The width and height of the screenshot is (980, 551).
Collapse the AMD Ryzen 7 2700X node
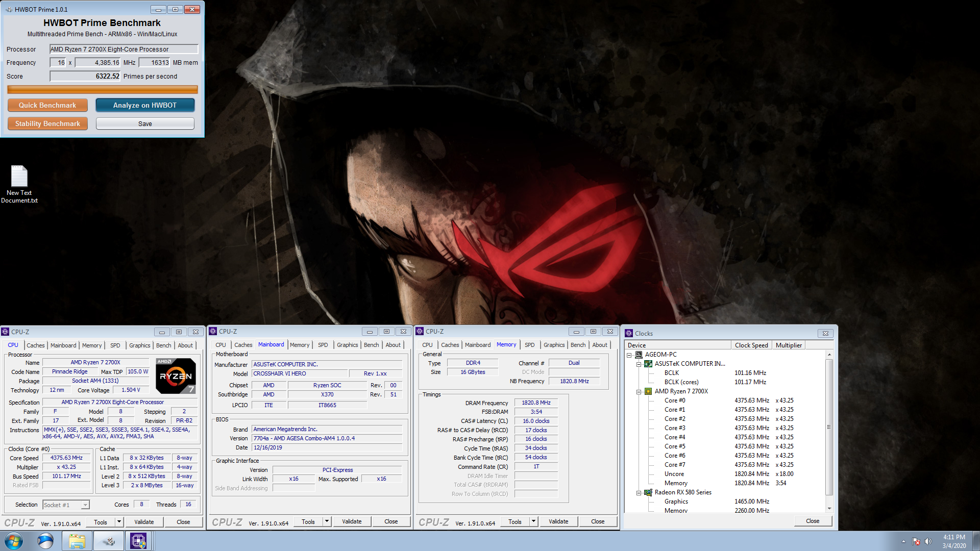tap(639, 391)
